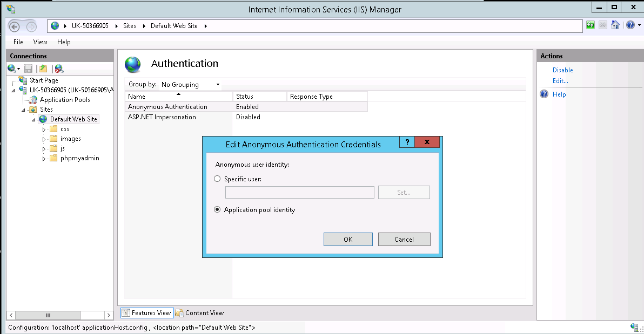Click the globe icon in address bar
The width and height of the screenshot is (644, 334).
coord(55,26)
